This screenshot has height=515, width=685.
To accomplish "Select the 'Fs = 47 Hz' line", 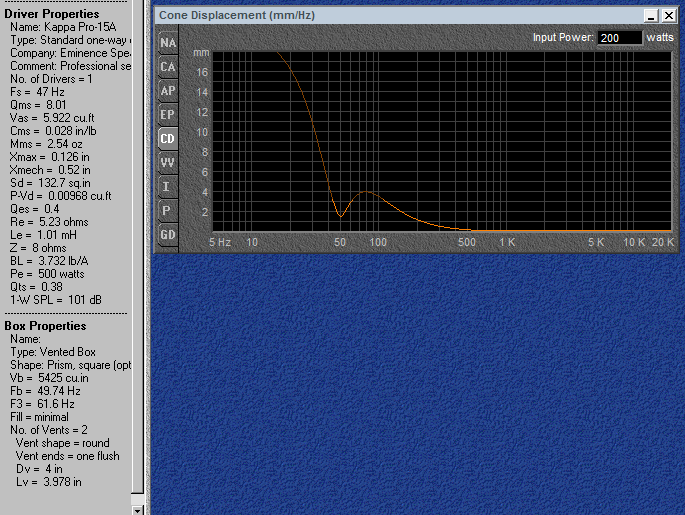I will tap(37, 92).
